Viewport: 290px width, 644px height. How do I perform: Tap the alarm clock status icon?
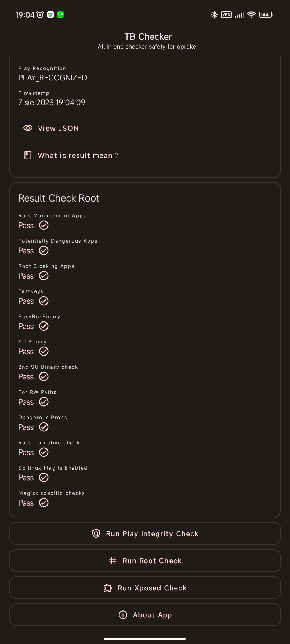pos(40,14)
